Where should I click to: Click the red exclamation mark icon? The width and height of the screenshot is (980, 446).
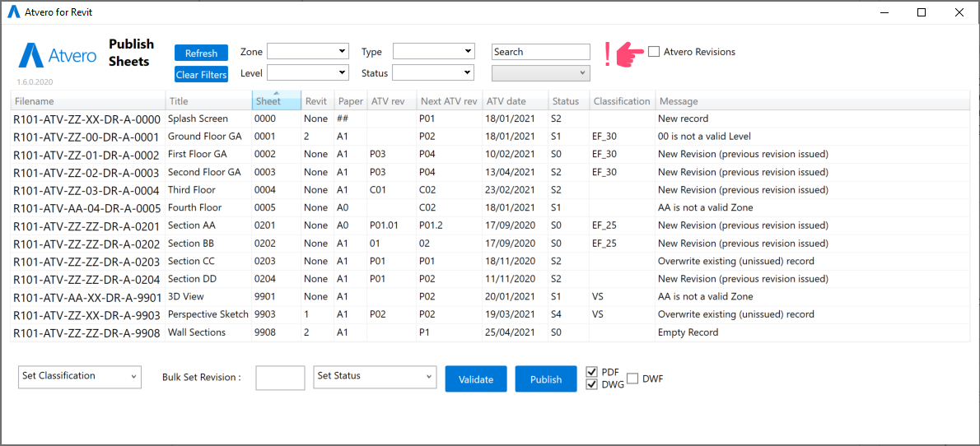pyautogui.click(x=608, y=54)
